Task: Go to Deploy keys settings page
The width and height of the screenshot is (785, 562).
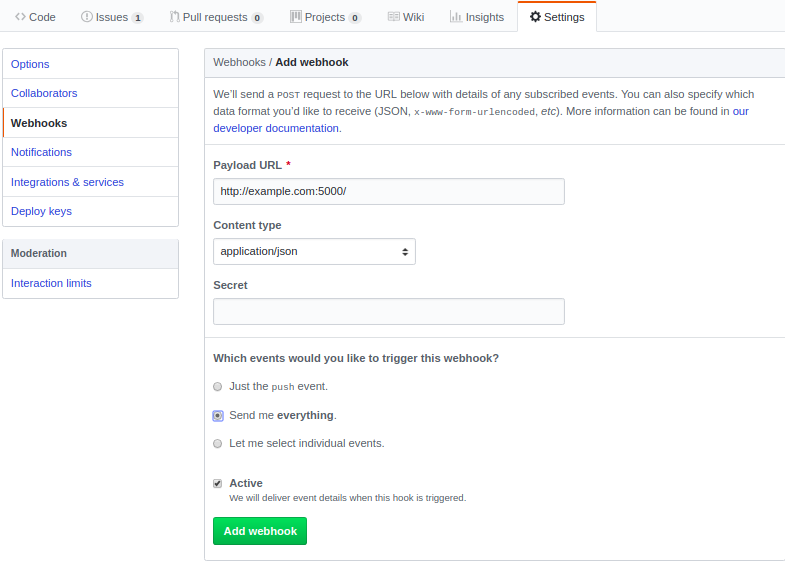Action: tap(41, 211)
